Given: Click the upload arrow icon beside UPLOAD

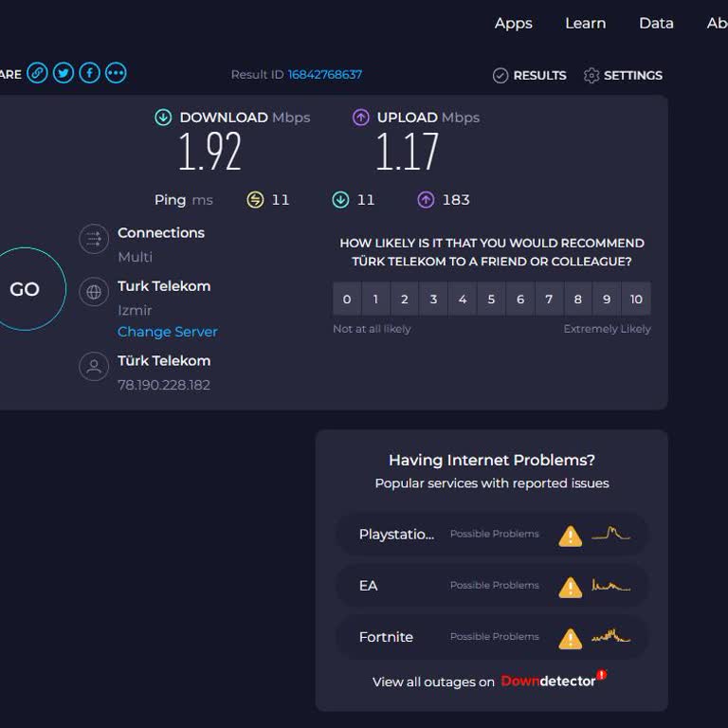Looking at the screenshot, I should 361,118.
